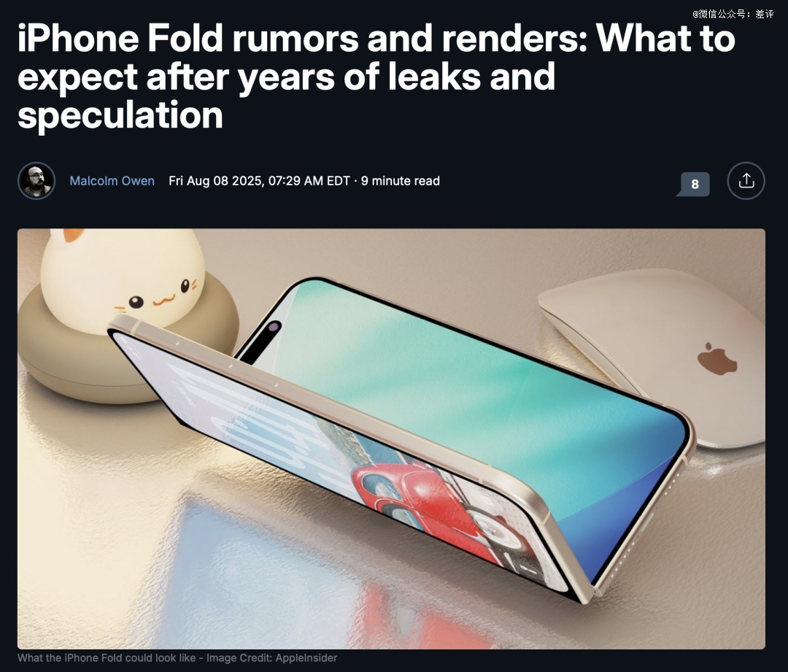Click the word "speculation" in headline
788x672 pixels.
120,115
